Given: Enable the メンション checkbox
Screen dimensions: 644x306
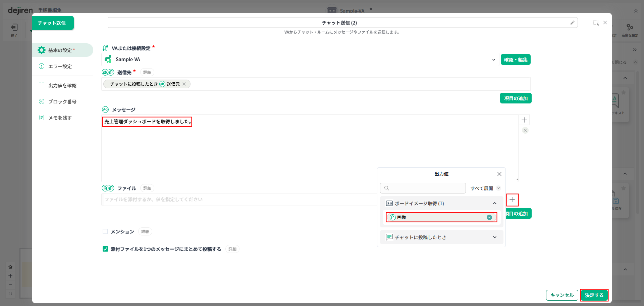Looking at the screenshot, I should point(105,231).
